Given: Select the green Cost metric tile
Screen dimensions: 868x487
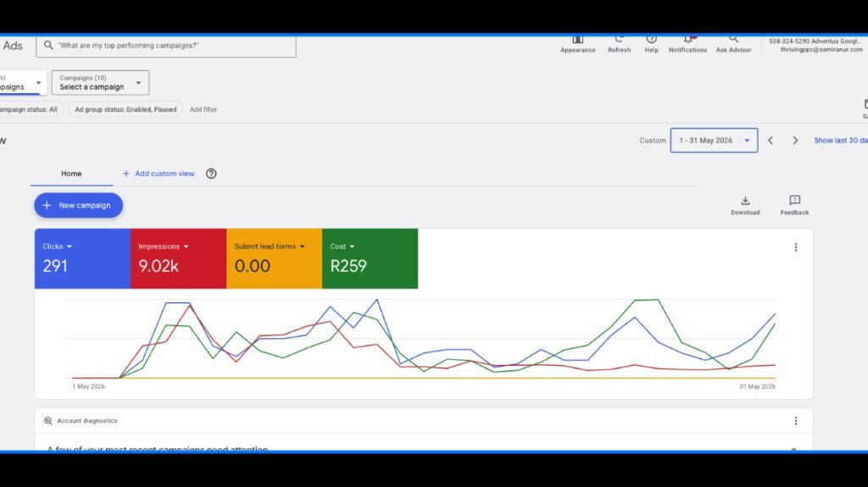Looking at the screenshot, I should click(370, 258).
